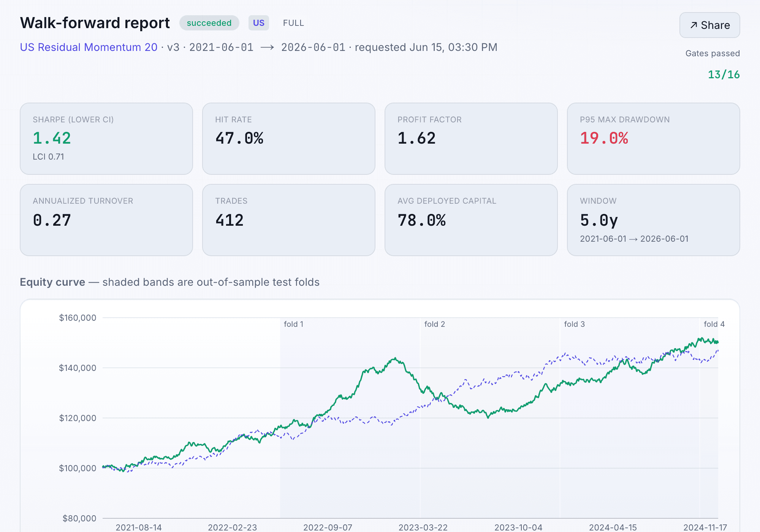Click the 2022-02-23 date tick
The image size is (760, 532).
(x=233, y=527)
